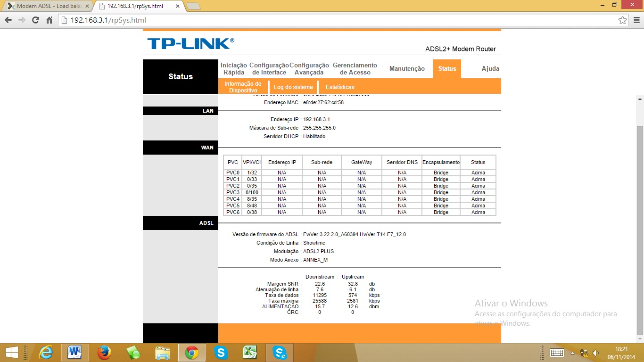The image size is (644, 362).
Task: Click the browser forward arrow
Action: point(22,20)
